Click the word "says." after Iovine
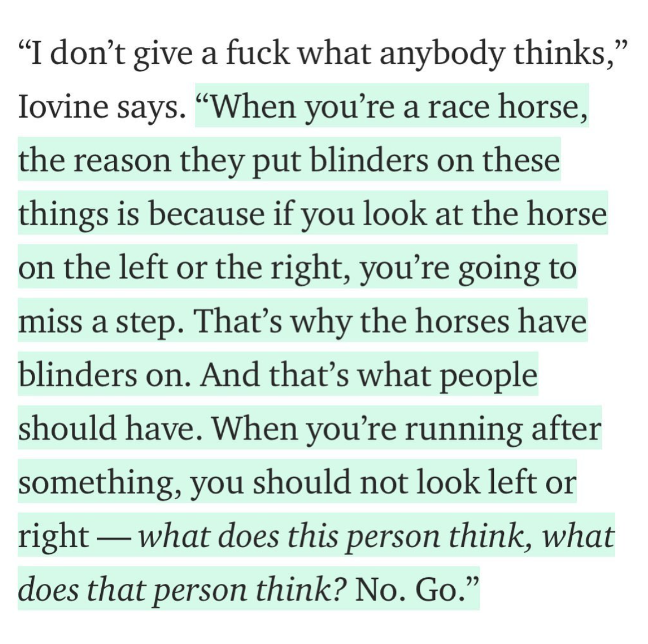The height and width of the screenshot is (644, 648). 151,107
